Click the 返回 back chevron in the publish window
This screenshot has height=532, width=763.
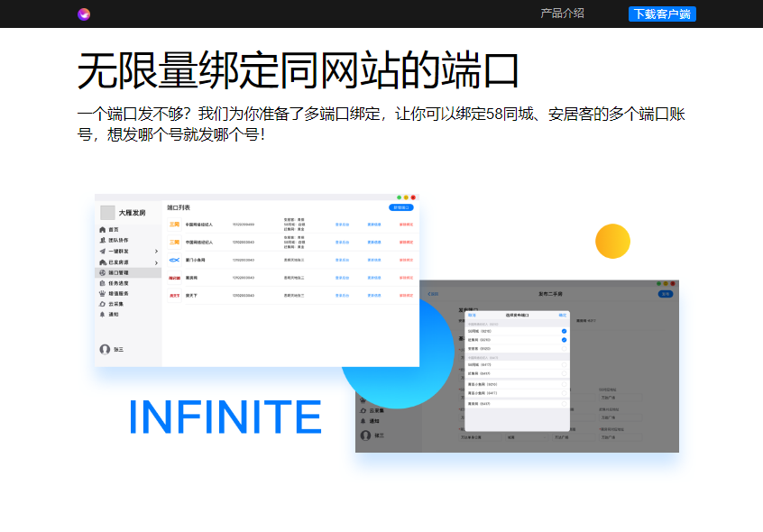coord(431,294)
